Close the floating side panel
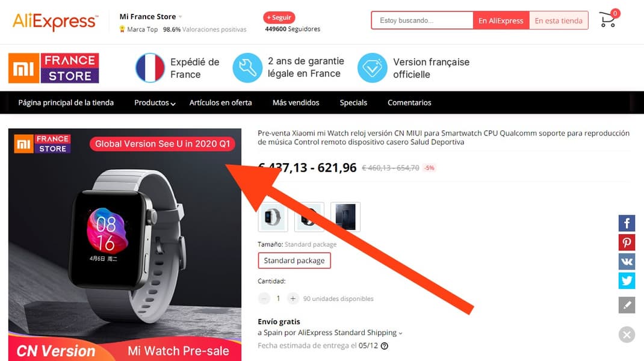Viewport: 644px width, 361px height. (627, 335)
